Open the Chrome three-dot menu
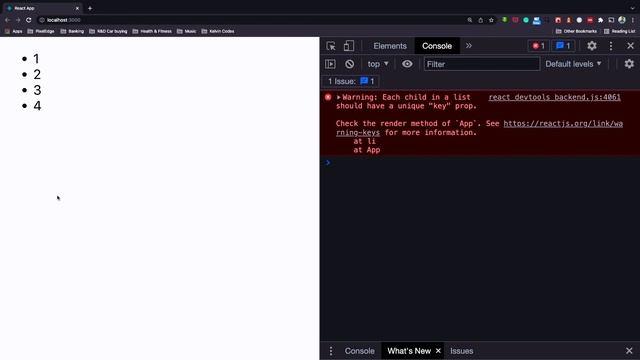 coord(633,20)
